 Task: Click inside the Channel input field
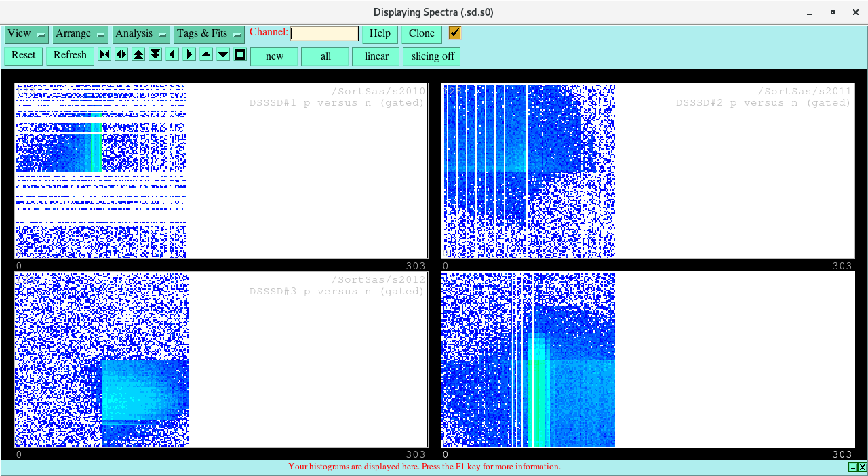[323, 33]
